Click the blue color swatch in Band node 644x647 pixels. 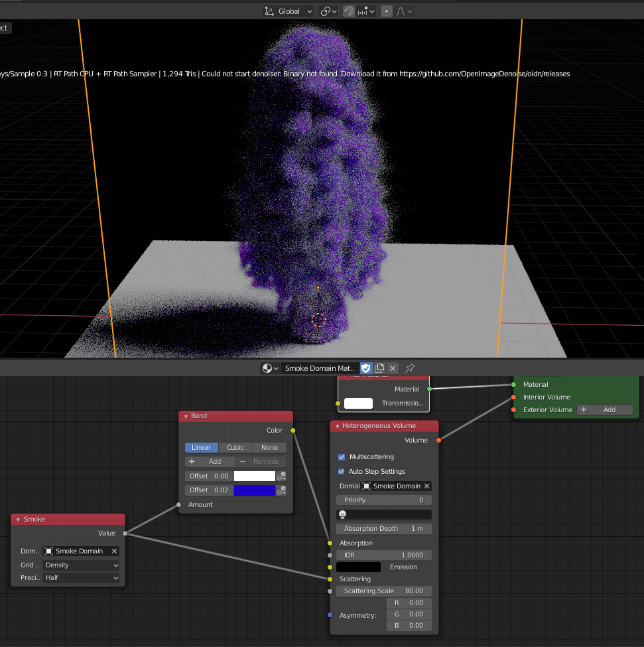click(x=255, y=490)
